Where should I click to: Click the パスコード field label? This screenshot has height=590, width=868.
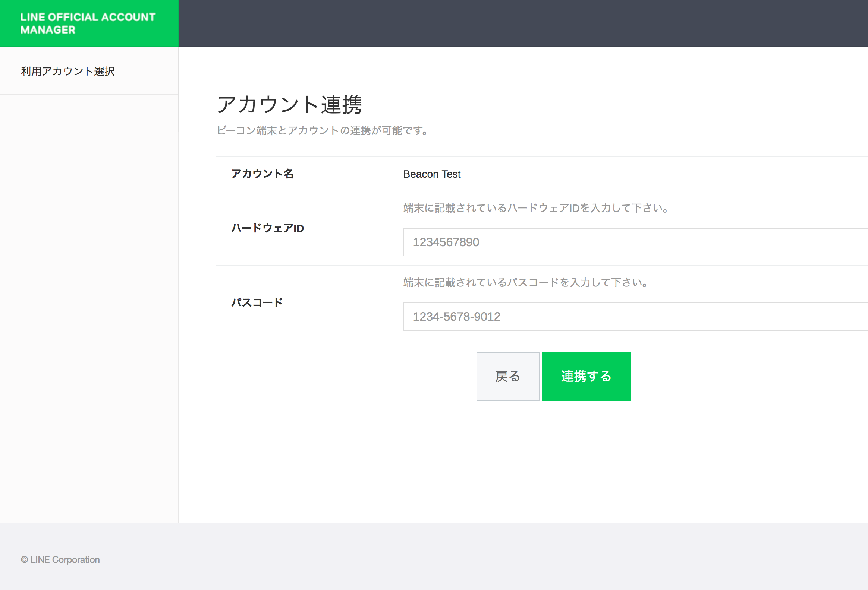pos(257,302)
